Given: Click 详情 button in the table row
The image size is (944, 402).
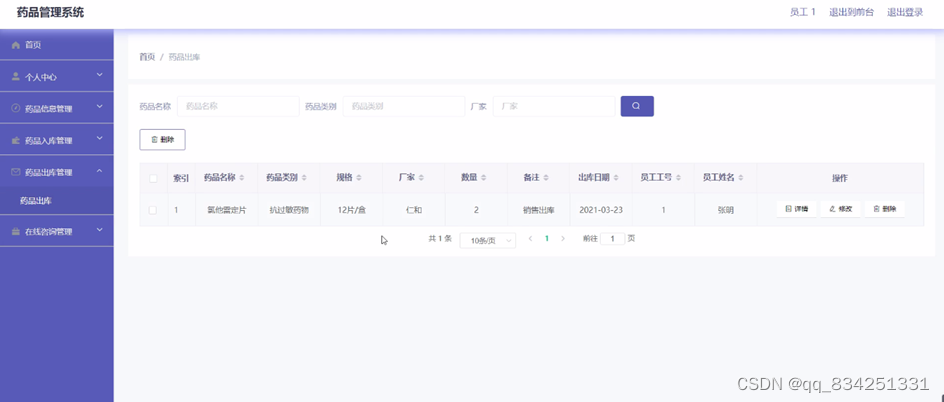Looking at the screenshot, I should tap(796, 209).
